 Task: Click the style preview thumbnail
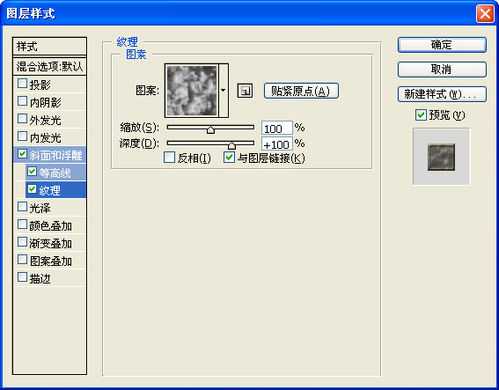click(441, 156)
